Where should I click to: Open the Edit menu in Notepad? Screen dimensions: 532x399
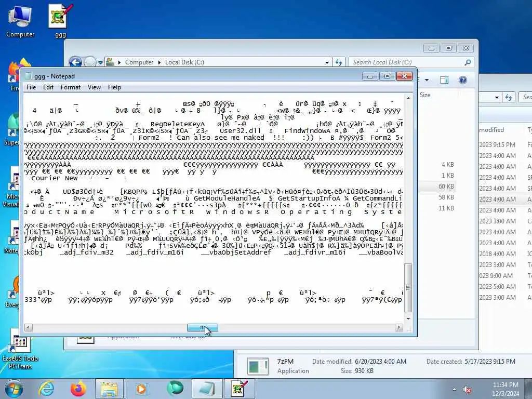click(48, 87)
